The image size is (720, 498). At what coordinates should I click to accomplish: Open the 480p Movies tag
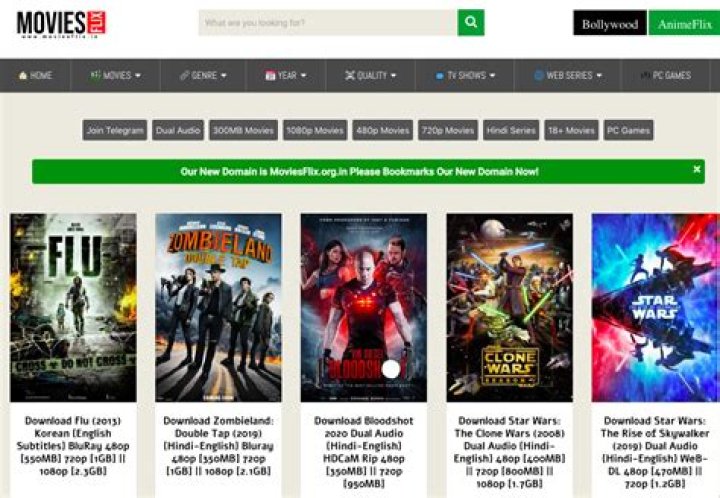[x=382, y=130]
